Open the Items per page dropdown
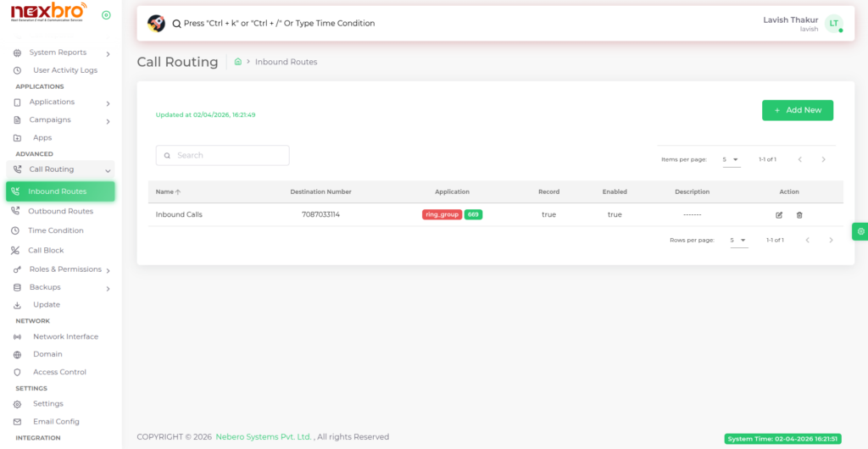Viewport: 868px width, 449px height. (731, 159)
